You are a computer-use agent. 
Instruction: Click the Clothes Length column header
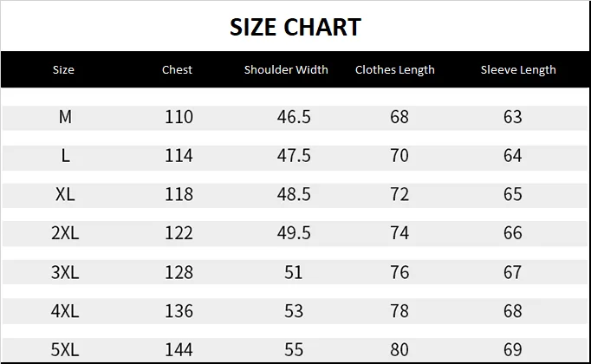point(395,69)
